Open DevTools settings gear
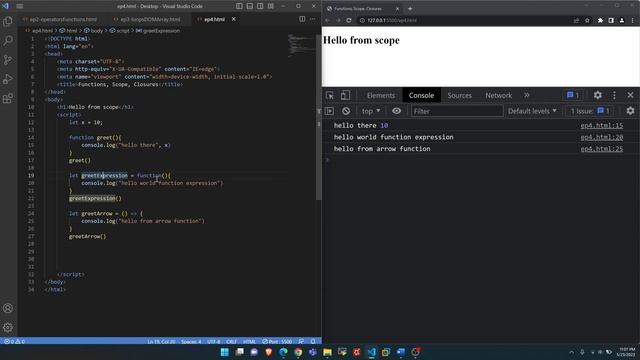The height and width of the screenshot is (360, 640). tap(598, 95)
